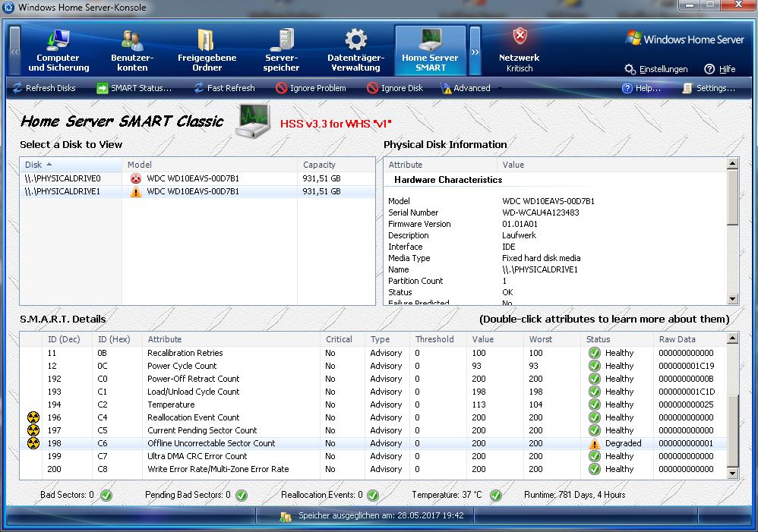758x532 pixels.
Task: Open Settings in the SMART toolbar
Action: (709, 88)
